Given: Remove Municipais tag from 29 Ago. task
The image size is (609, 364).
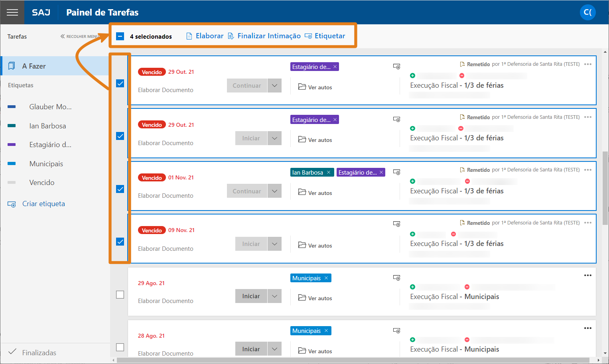Looking at the screenshot, I should pyautogui.click(x=326, y=278).
